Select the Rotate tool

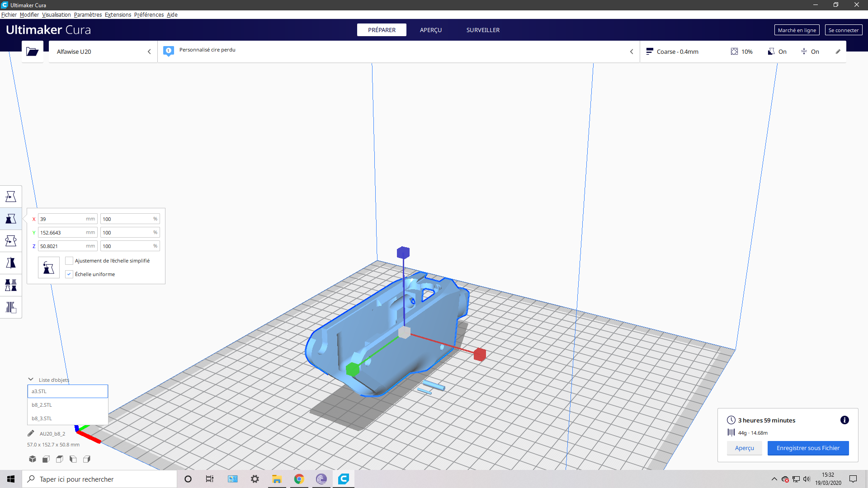click(11, 241)
